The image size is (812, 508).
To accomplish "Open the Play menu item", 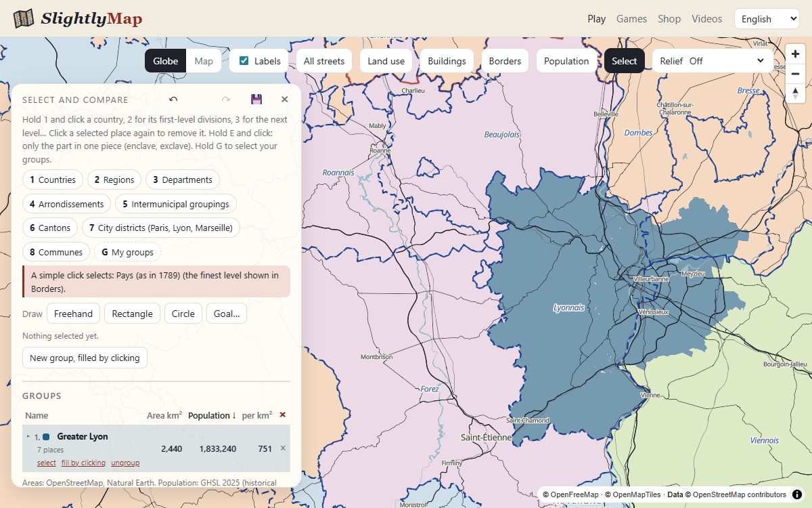I will [597, 19].
